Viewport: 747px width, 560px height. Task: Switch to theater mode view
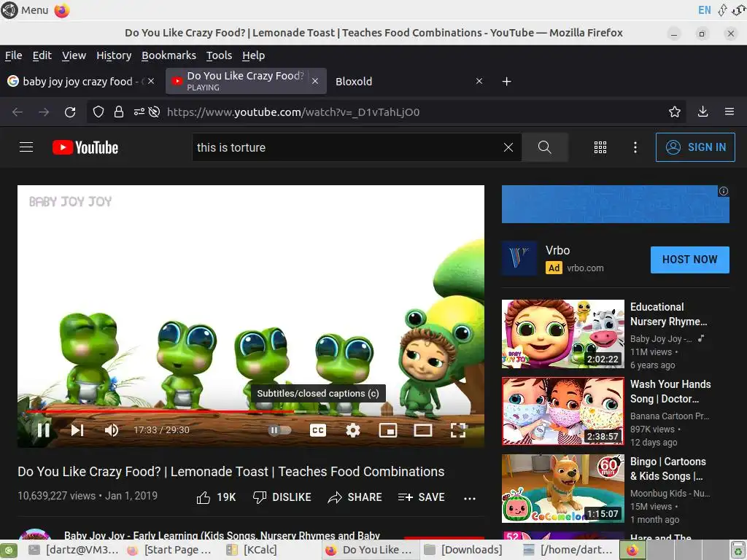(x=422, y=430)
